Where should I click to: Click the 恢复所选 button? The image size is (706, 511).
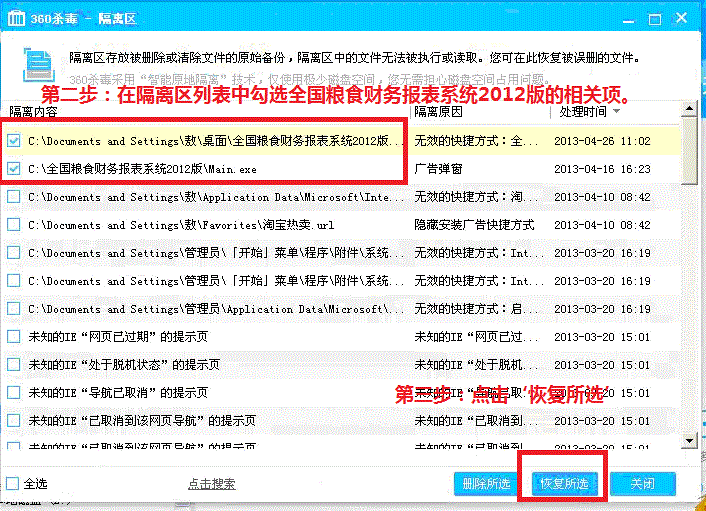point(565,484)
